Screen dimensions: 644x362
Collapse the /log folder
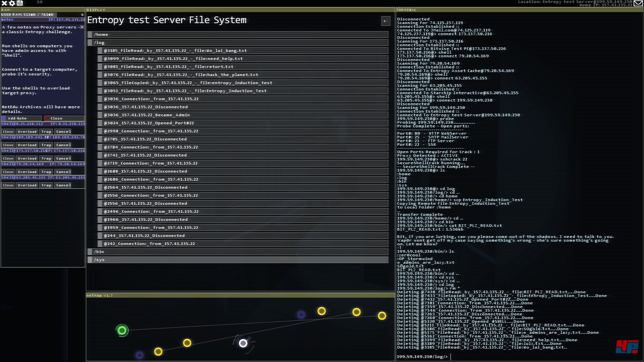coord(237,43)
